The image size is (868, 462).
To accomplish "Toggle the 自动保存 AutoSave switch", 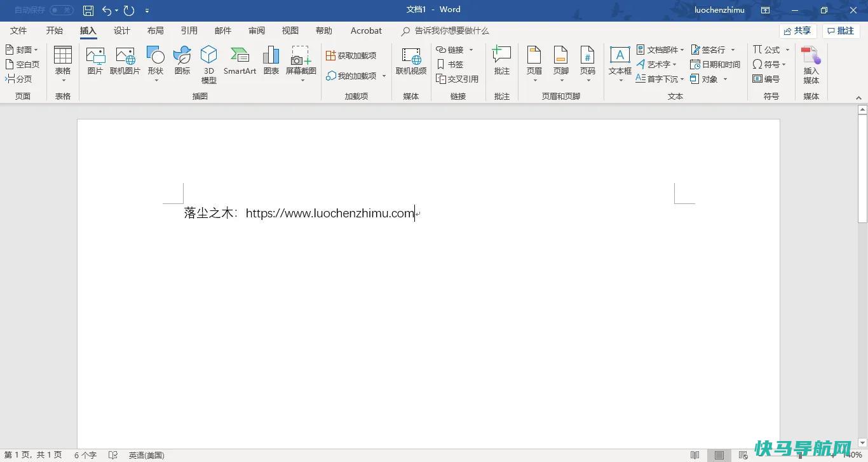I will tap(62, 10).
